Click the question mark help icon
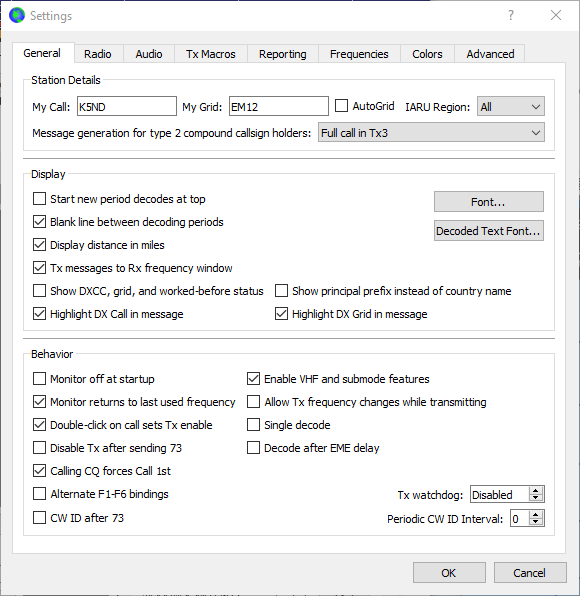 click(511, 15)
